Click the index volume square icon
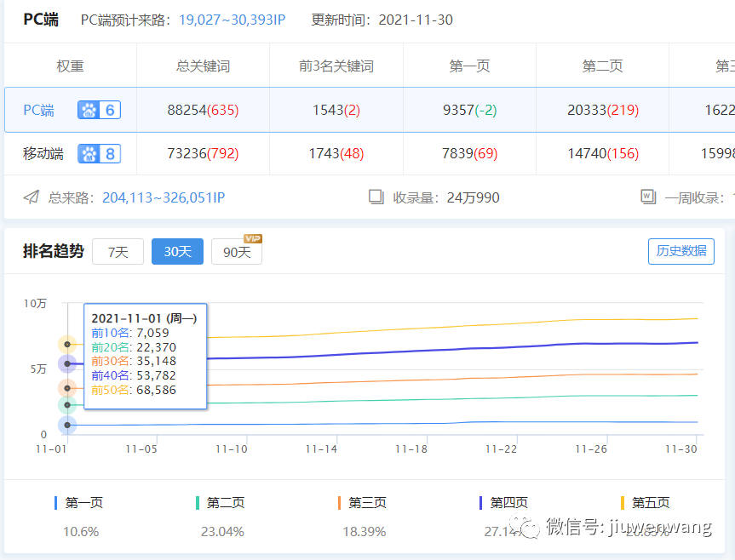The width and height of the screenshot is (735, 560). coord(376,197)
